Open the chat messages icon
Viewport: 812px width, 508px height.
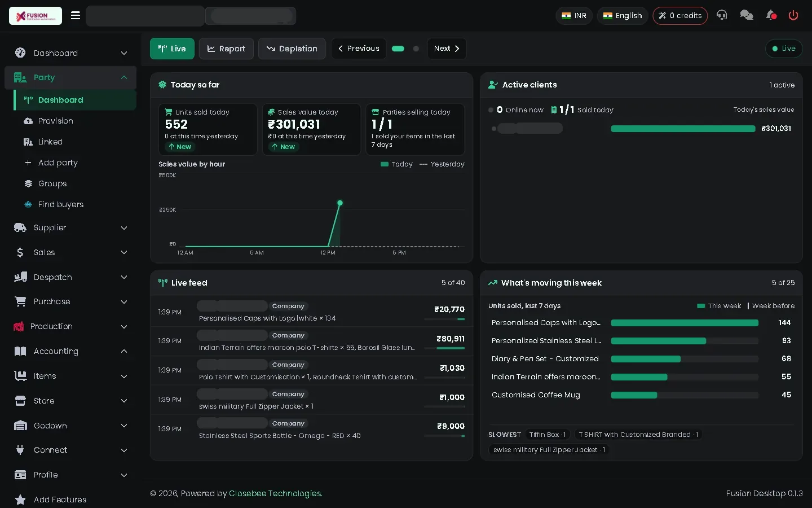pos(747,15)
